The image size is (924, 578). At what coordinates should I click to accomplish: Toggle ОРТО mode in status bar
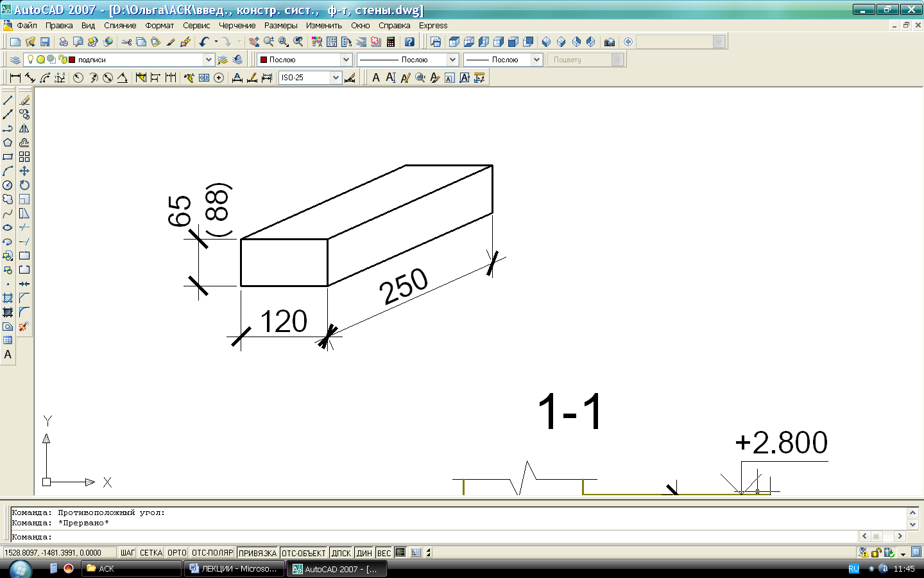176,553
